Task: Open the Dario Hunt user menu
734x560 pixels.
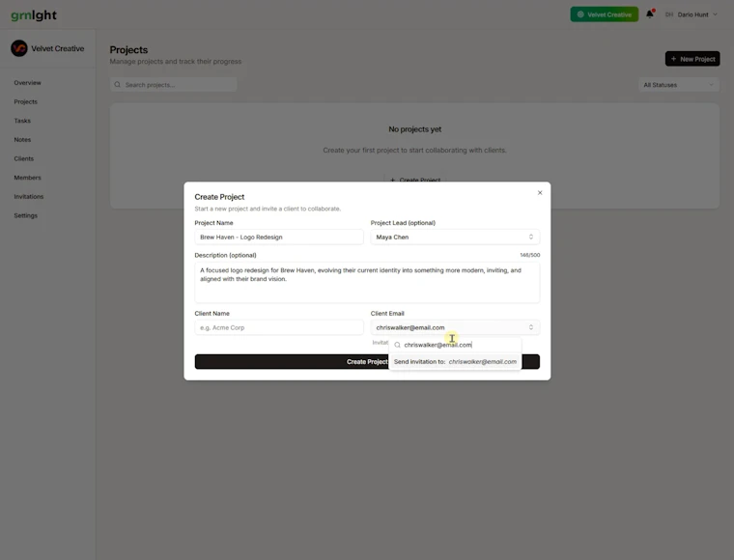Action: [692, 14]
